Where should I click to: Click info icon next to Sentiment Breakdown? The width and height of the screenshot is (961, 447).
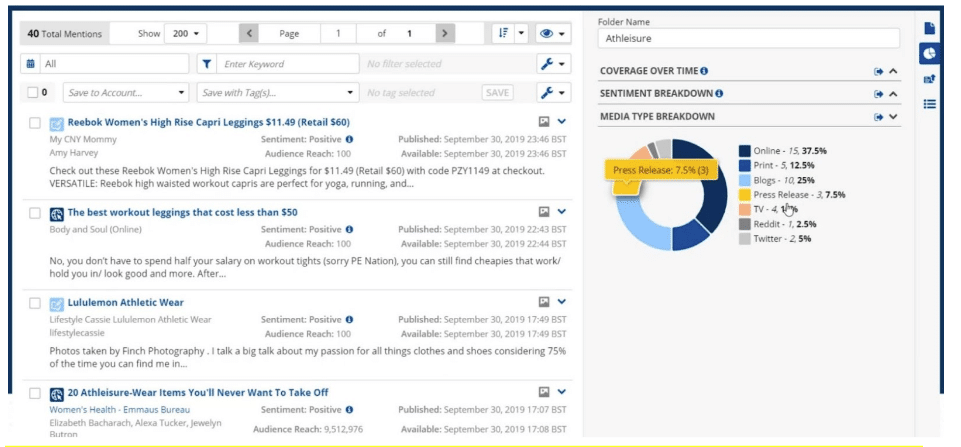(x=719, y=94)
